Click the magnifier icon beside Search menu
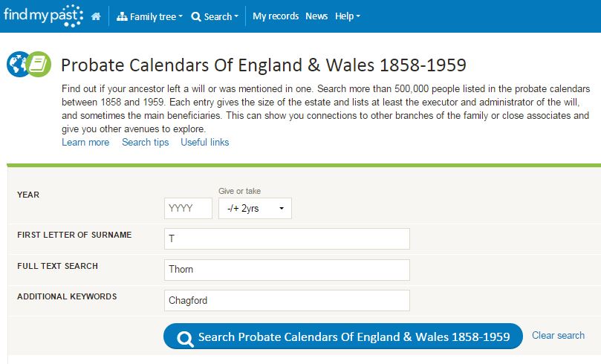 (196, 16)
